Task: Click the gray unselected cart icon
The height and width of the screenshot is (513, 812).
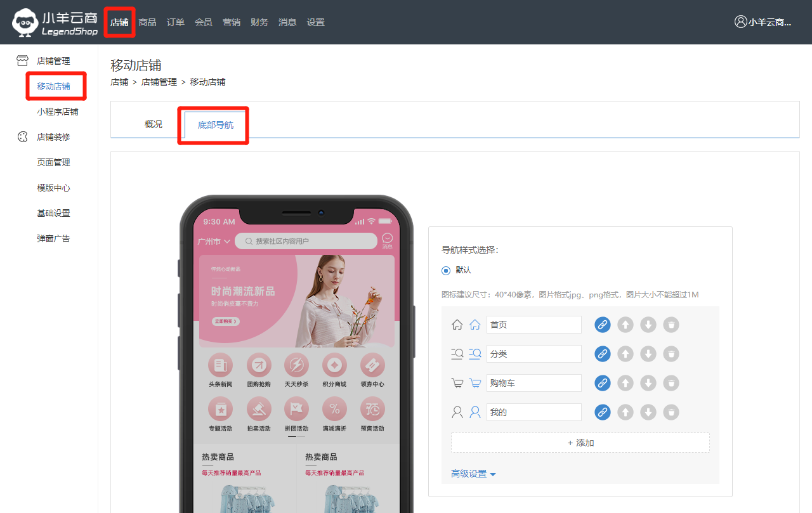Action: 457,383
